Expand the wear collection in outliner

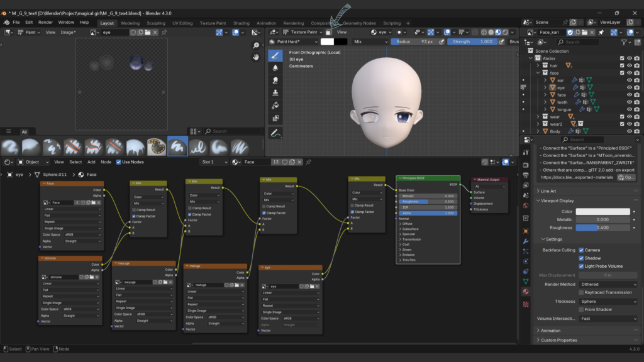tap(538, 116)
